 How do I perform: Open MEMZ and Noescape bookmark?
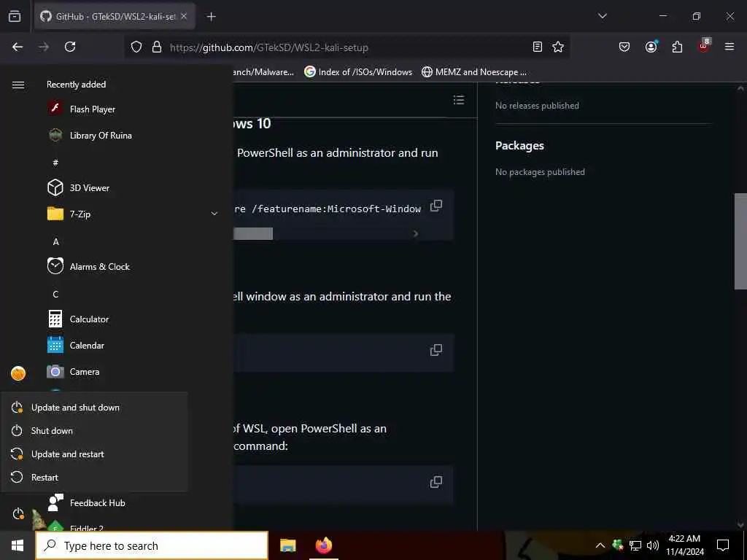pos(474,72)
